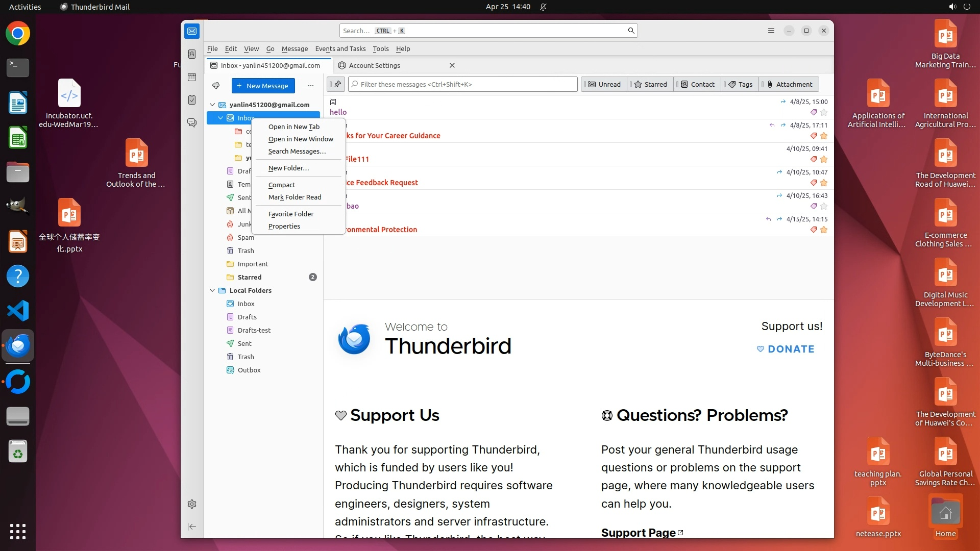Open the Tasks space icon
This screenshot has width=980, height=551.
click(192, 100)
